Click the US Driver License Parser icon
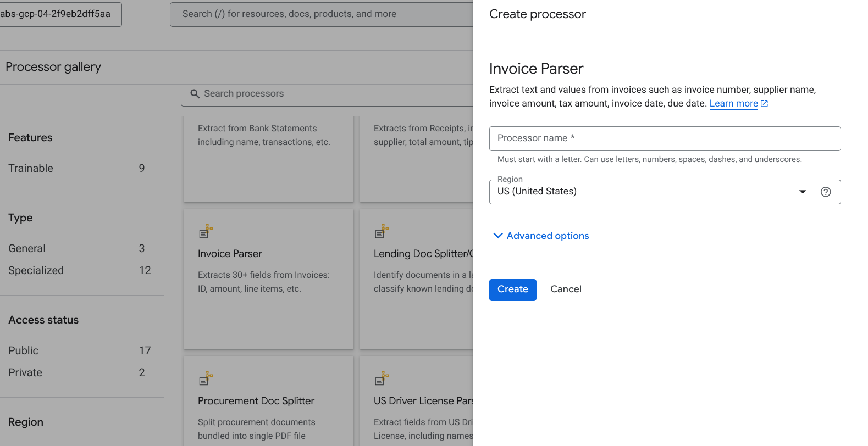Screen dimensions: 868x446 (x=382, y=378)
